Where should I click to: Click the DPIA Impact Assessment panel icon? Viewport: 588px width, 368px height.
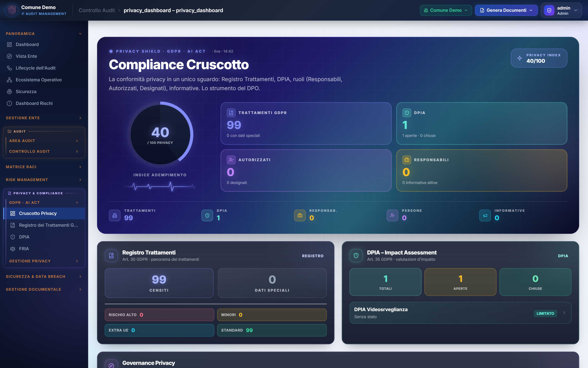[356, 256]
